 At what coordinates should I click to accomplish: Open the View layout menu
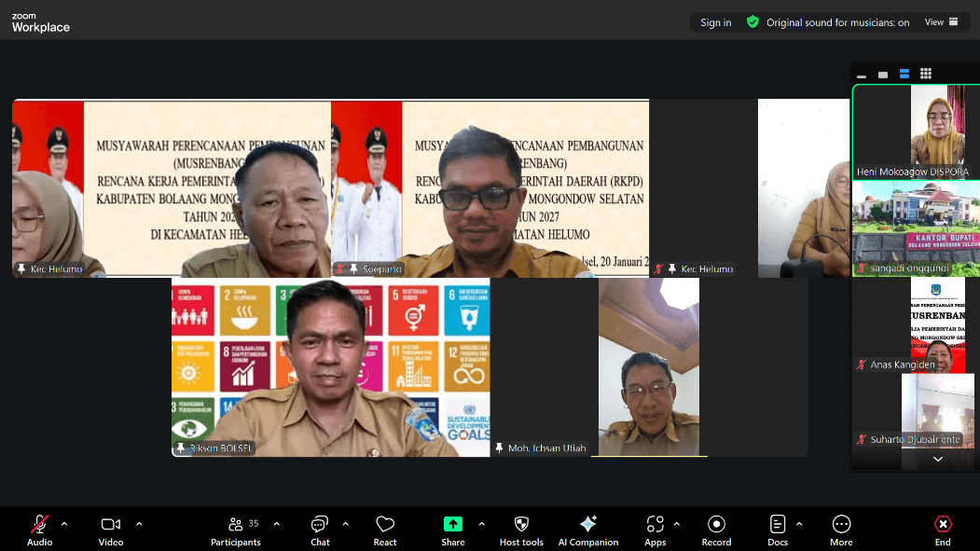[940, 22]
